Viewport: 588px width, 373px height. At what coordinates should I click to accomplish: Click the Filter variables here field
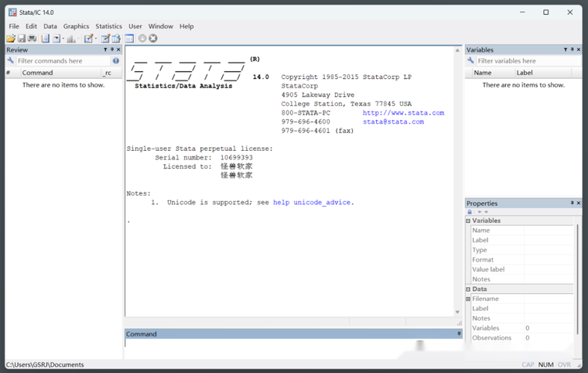tap(528, 61)
